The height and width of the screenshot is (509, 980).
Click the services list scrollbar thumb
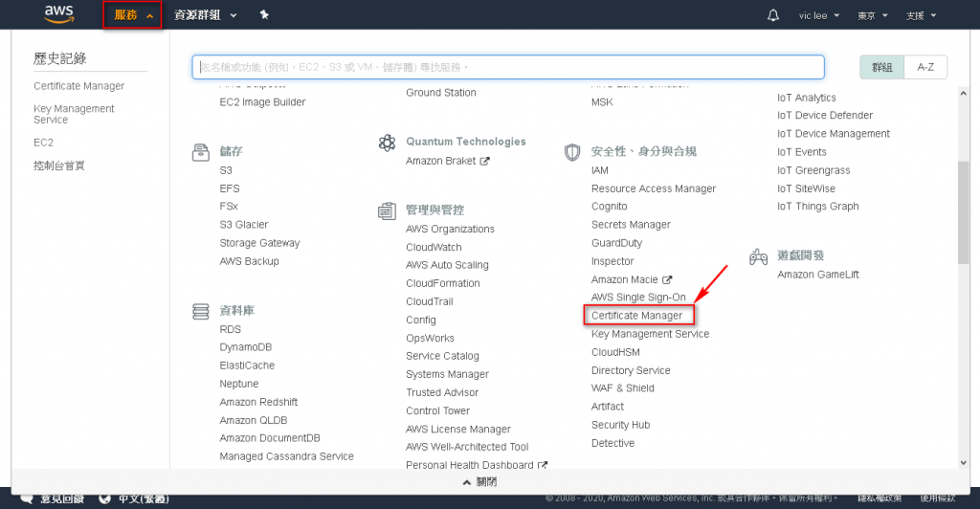click(x=963, y=212)
